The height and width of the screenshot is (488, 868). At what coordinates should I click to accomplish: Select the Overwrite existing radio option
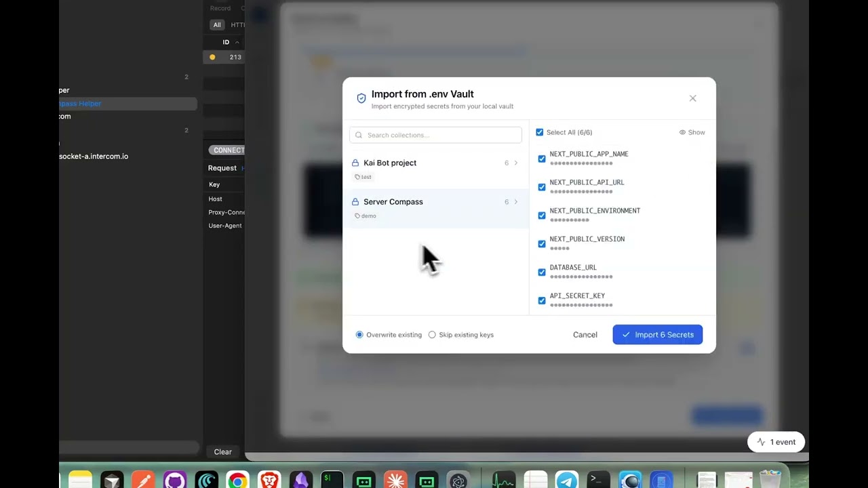(x=359, y=335)
